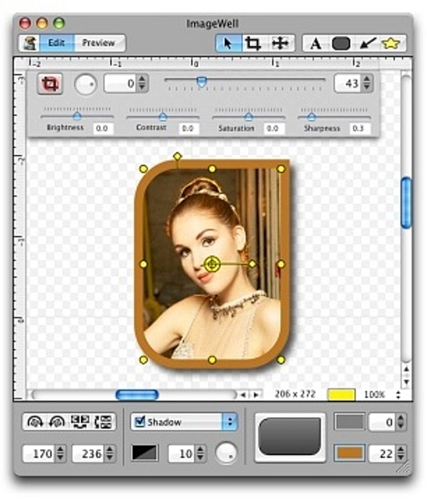Increase the width value 170 stepper
Viewport: 427px width, 504px height.
click(x=61, y=450)
